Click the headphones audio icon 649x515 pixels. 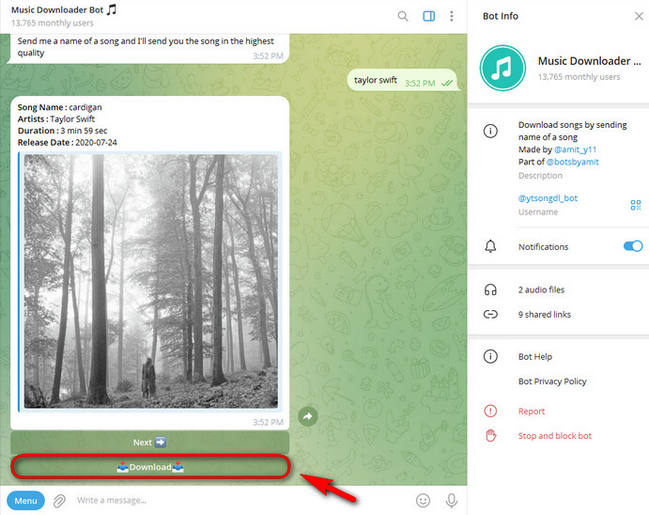[x=490, y=290]
